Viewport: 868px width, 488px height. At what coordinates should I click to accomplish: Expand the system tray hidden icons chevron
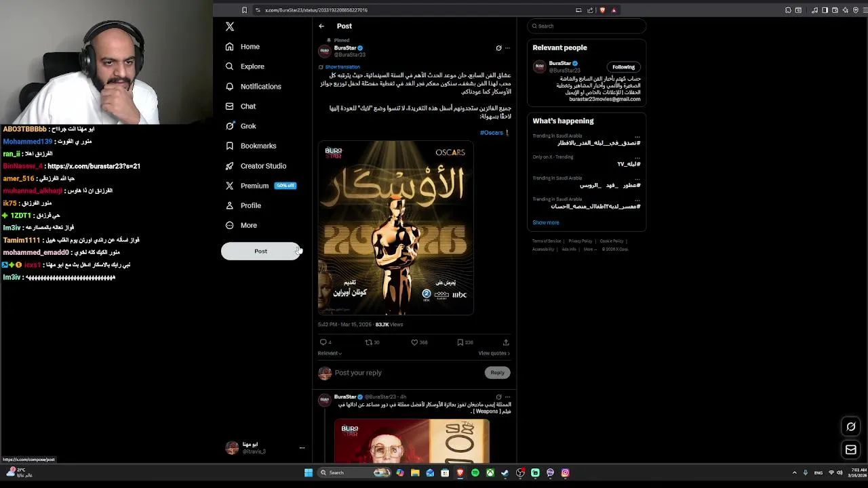pos(794,472)
